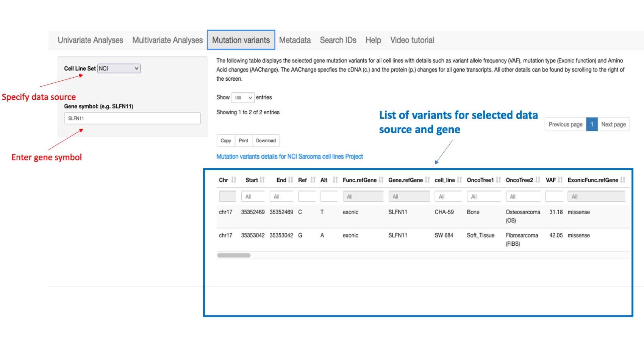Open the OncoTree2 filter dropdown

click(523, 196)
